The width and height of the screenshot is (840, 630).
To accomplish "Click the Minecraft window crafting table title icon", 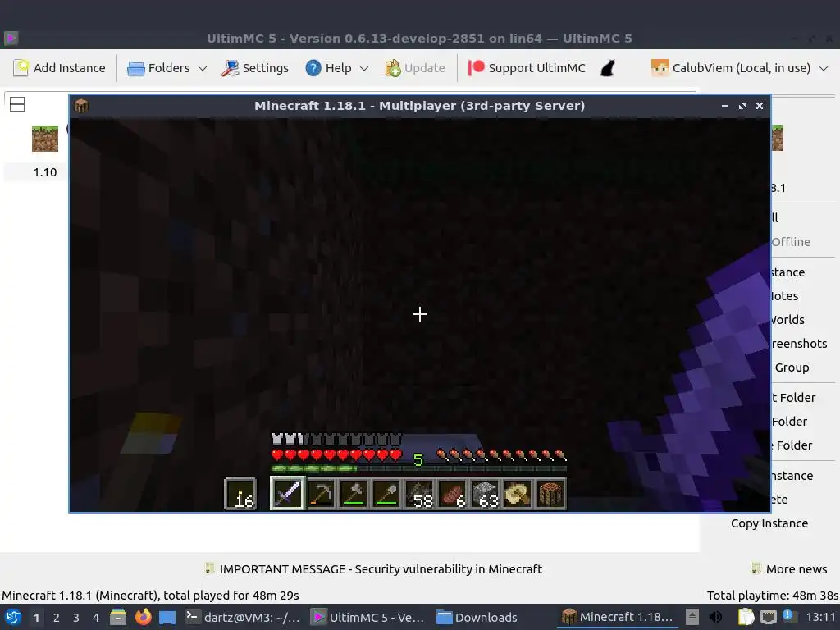I will coord(81,106).
